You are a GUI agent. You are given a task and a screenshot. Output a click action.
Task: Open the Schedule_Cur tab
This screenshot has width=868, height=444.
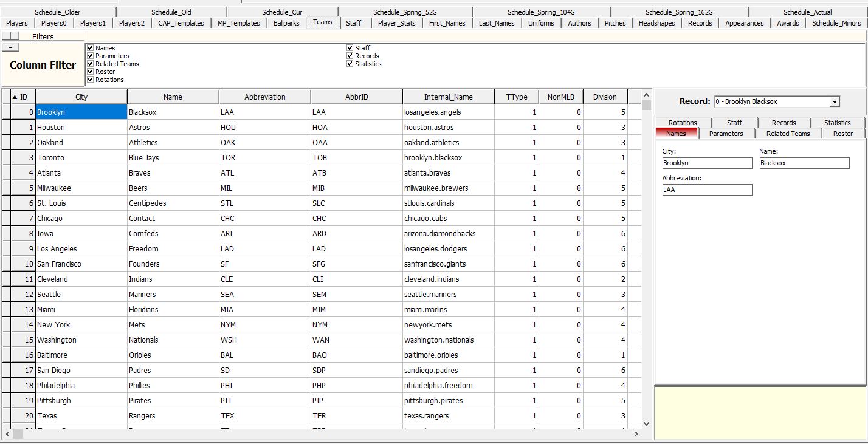[x=282, y=12]
